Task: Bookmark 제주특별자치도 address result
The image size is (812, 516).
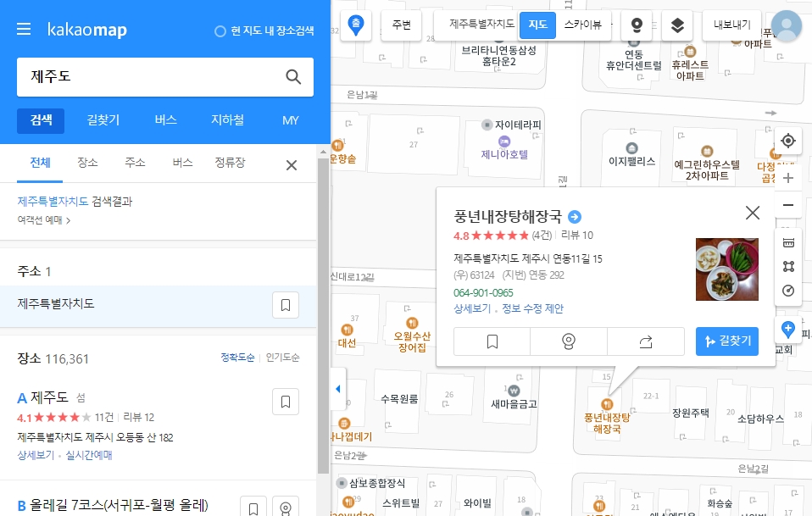Action: (286, 305)
